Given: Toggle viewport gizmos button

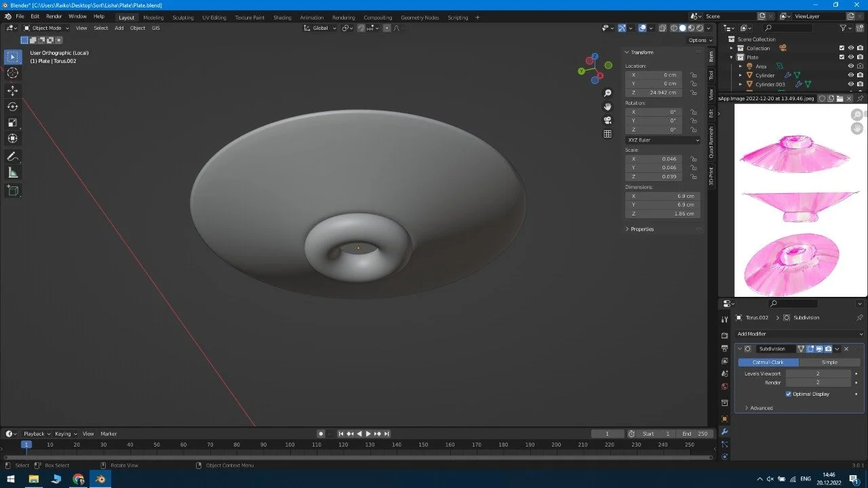Looking at the screenshot, I should click(x=622, y=28).
